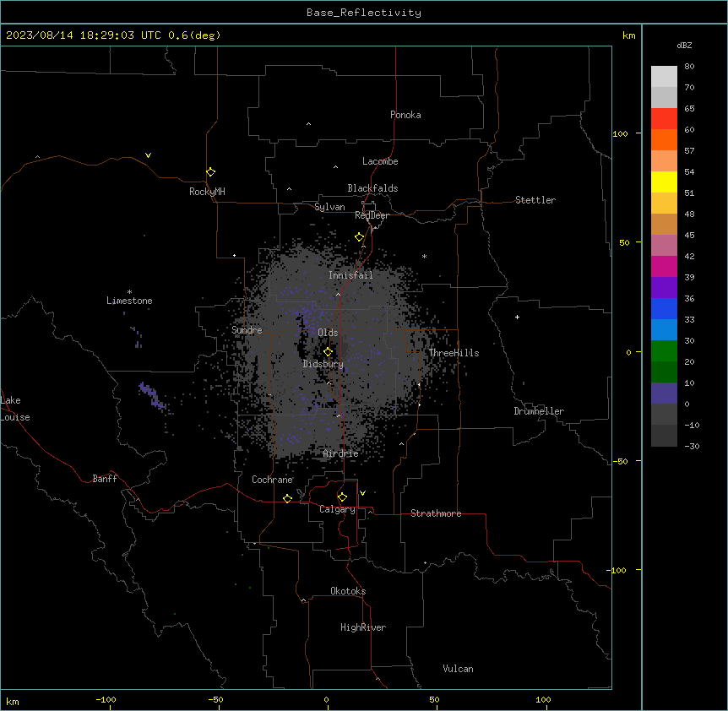Click the Calgary city label

(x=337, y=509)
